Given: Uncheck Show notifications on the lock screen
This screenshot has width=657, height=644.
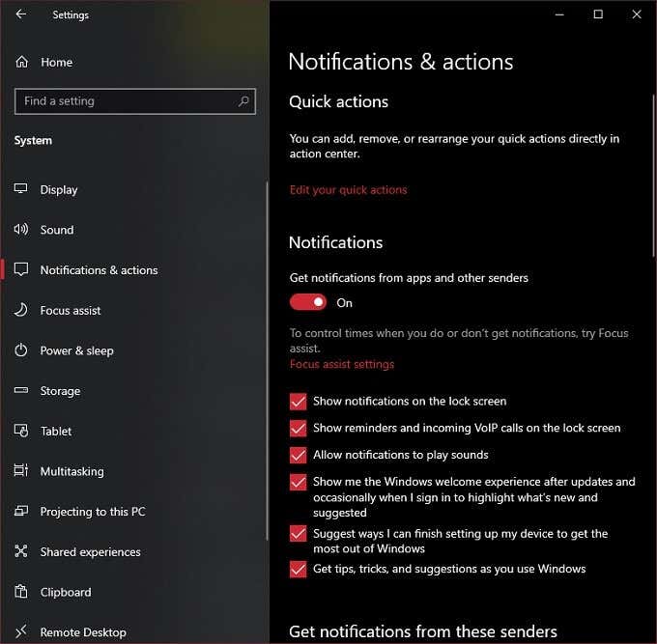Looking at the screenshot, I should [298, 401].
